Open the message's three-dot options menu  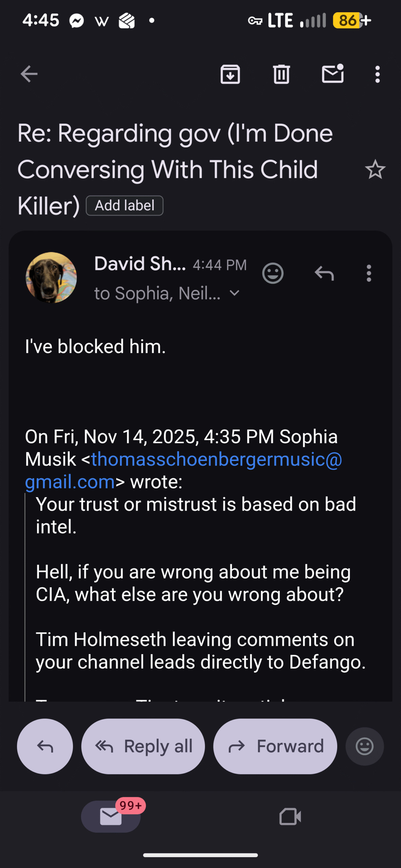(369, 273)
